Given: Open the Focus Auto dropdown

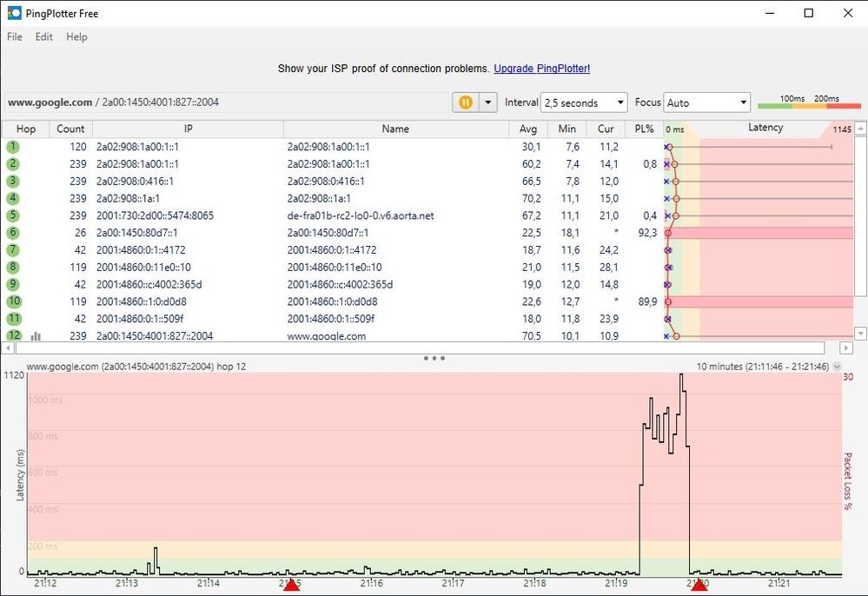Looking at the screenshot, I should coord(706,103).
